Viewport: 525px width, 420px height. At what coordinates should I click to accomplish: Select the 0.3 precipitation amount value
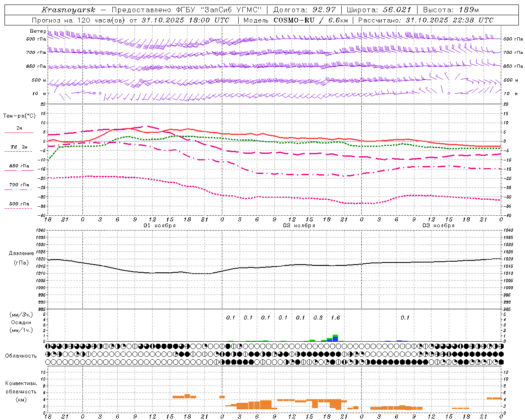[318, 317]
